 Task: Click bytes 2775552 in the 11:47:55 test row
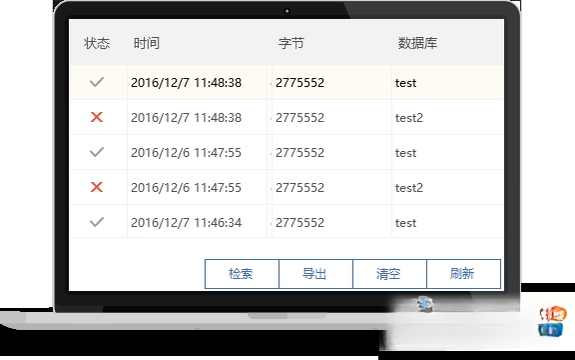pos(300,153)
